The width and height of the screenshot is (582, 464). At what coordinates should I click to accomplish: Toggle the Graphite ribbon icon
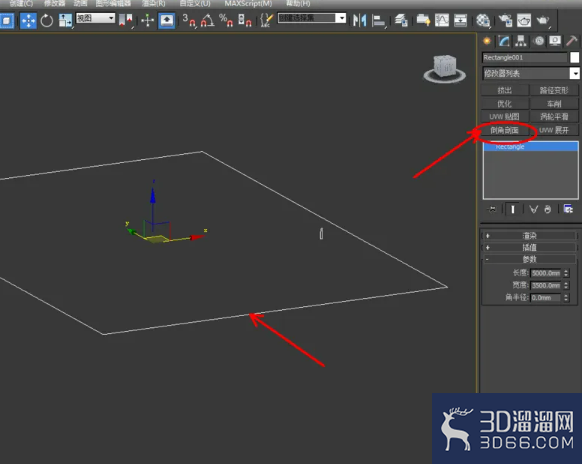pos(423,20)
